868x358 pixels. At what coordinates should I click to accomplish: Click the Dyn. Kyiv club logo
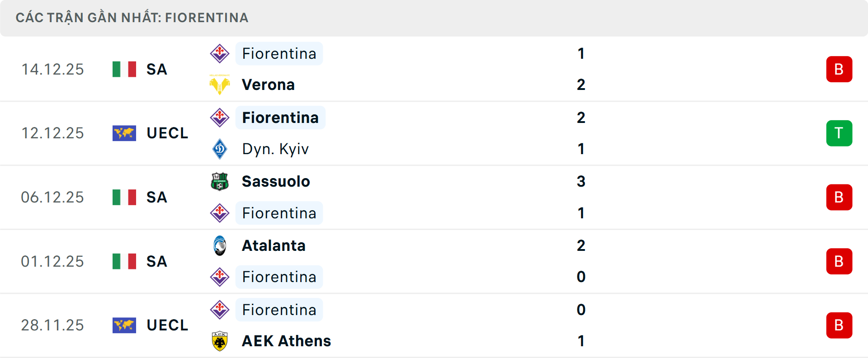220,149
